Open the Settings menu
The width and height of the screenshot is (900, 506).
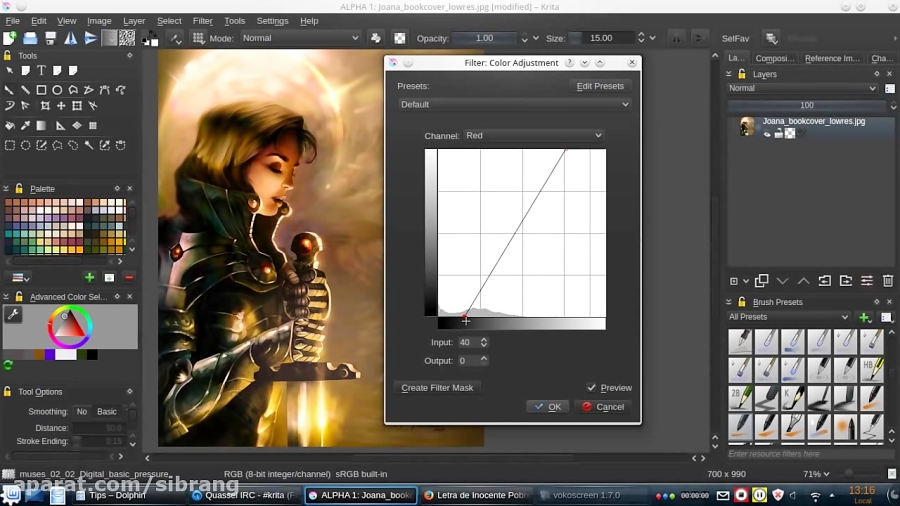pyautogui.click(x=273, y=21)
